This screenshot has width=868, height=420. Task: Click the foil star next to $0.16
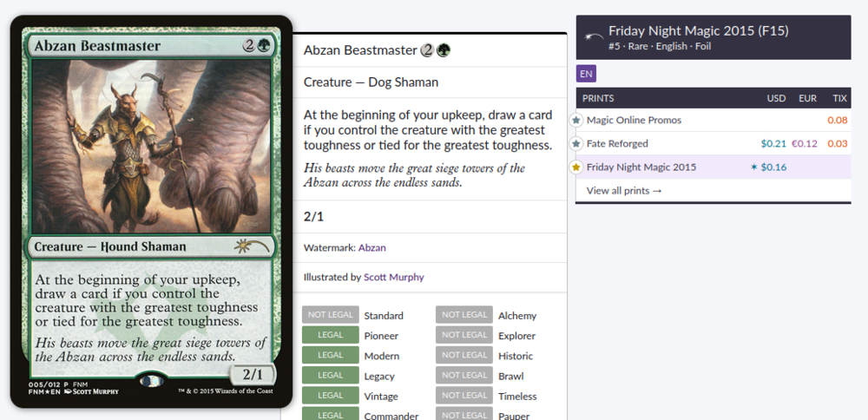[x=753, y=167]
